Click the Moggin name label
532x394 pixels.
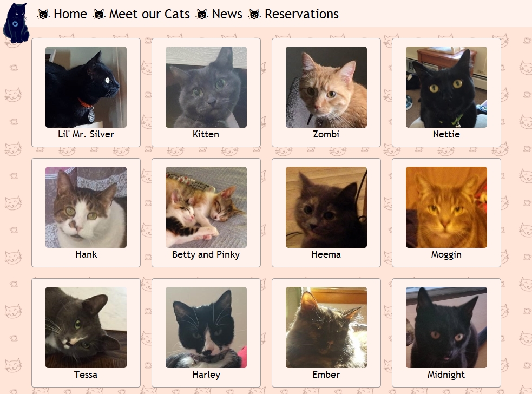(x=446, y=255)
